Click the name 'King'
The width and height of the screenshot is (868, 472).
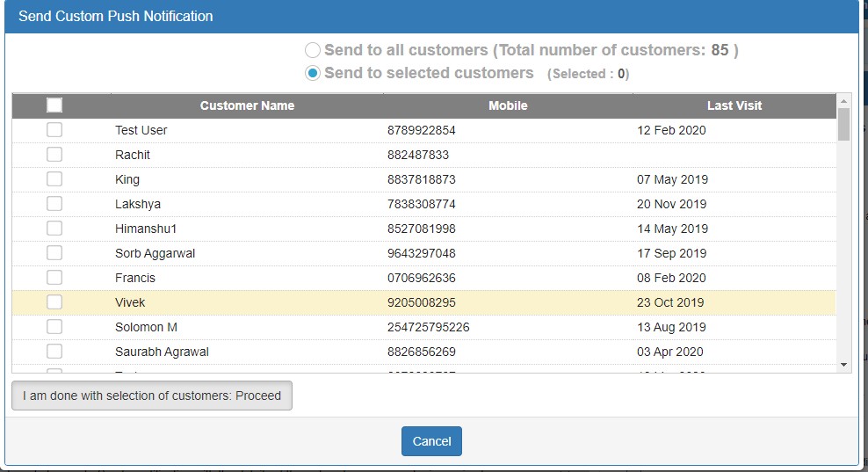127,179
